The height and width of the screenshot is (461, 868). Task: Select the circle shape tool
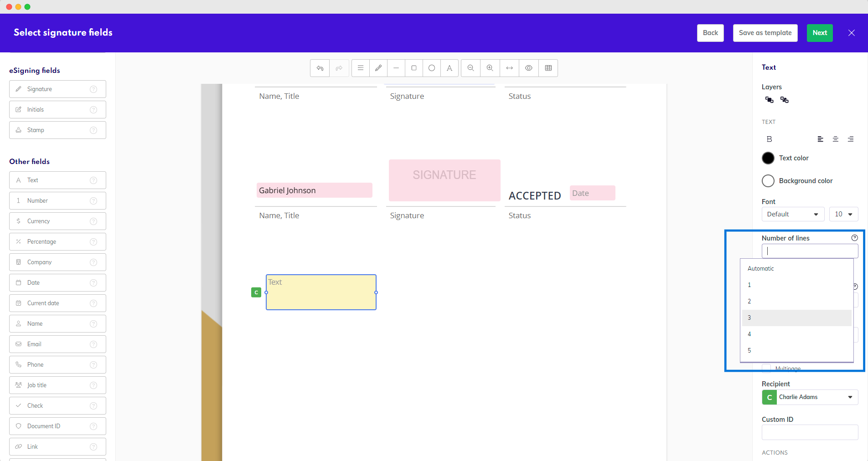click(432, 68)
